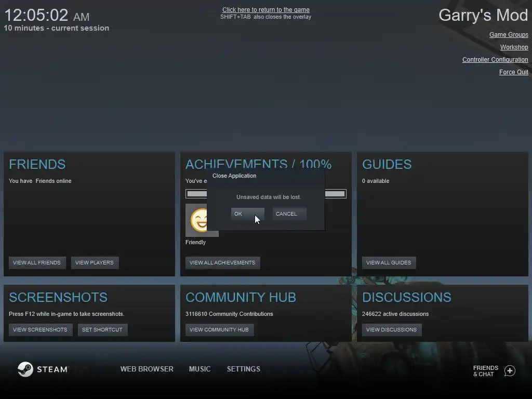The height and width of the screenshot is (399, 532).
Task: Click the Garry's Mod title
Action: 483,16
